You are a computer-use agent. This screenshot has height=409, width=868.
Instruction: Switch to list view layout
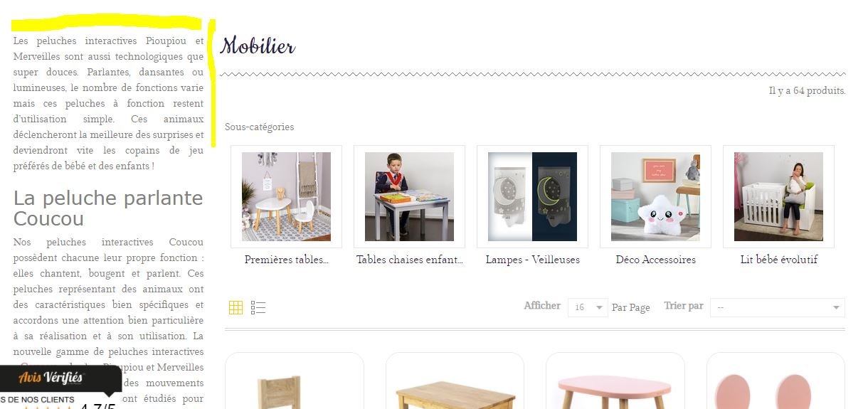coord(258,307)
